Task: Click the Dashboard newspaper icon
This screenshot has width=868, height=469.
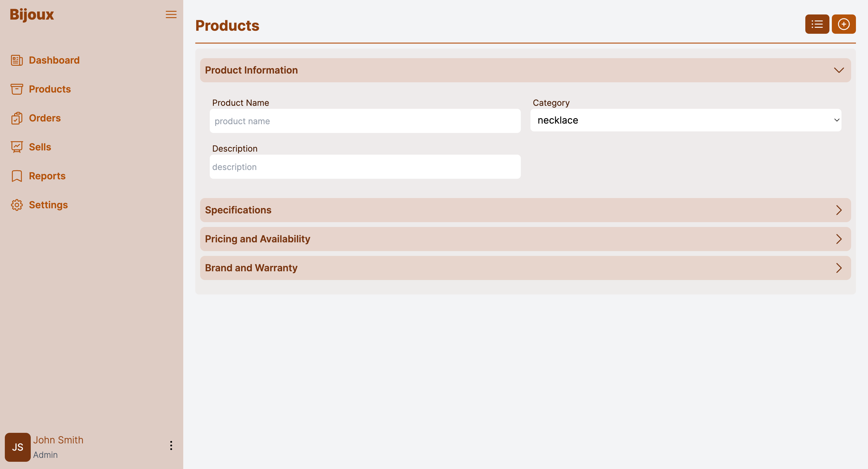Action: pyautogui.click(x=17, y=60)
